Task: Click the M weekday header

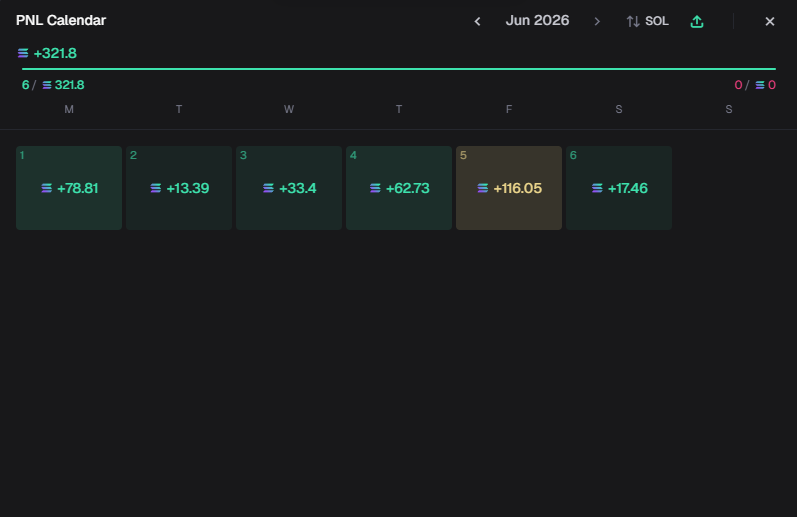Action: pyautogui.click(x=69, y=109)
